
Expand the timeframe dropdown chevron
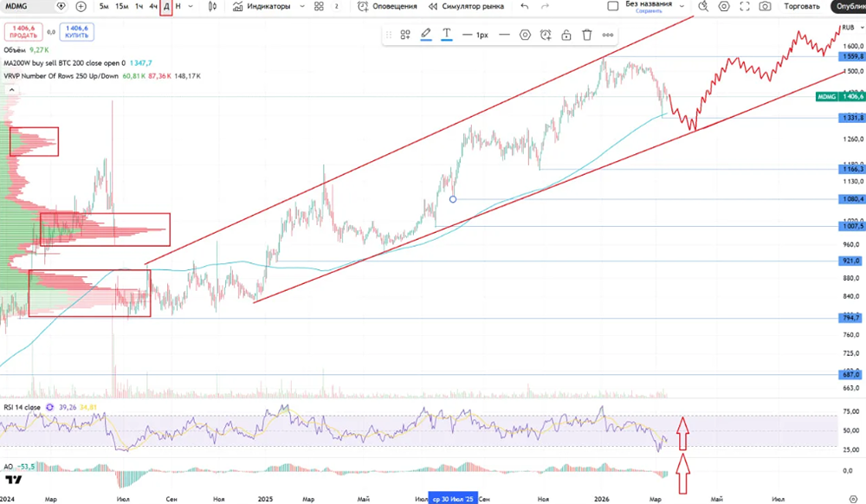click(191, 7)
